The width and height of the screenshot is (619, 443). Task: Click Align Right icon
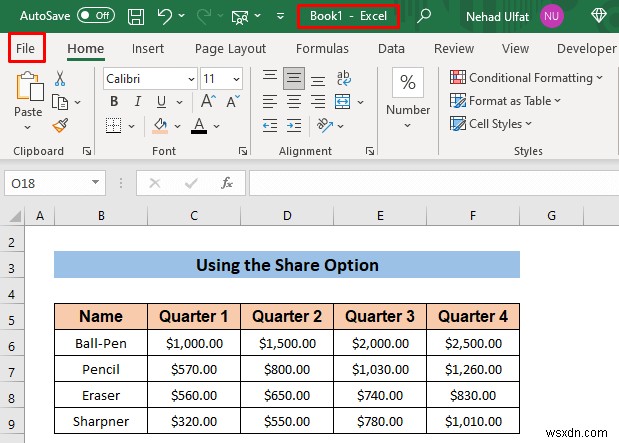point(318,102)
